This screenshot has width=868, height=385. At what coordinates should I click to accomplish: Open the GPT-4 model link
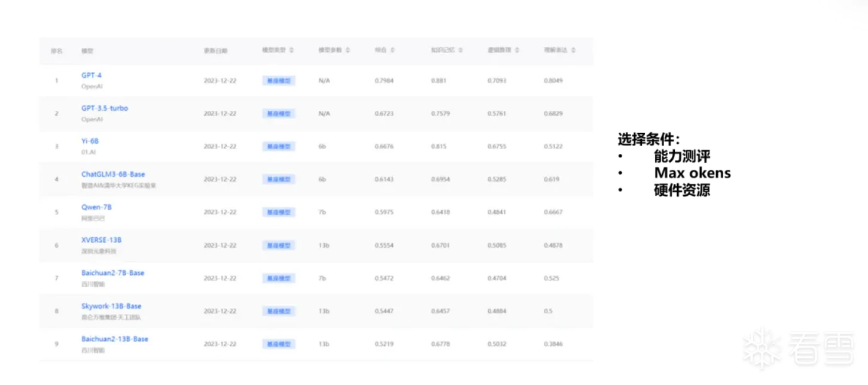[x=92, y=75]
